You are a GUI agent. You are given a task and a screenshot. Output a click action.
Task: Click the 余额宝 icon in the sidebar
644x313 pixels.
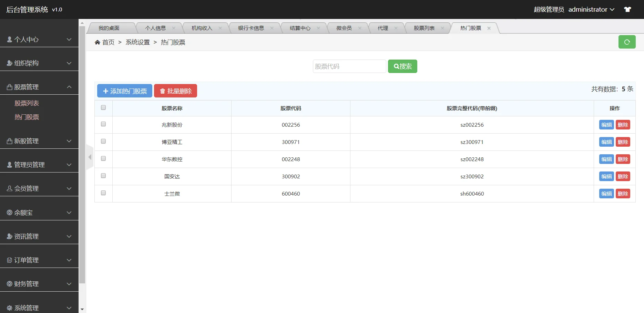point(9,212)
